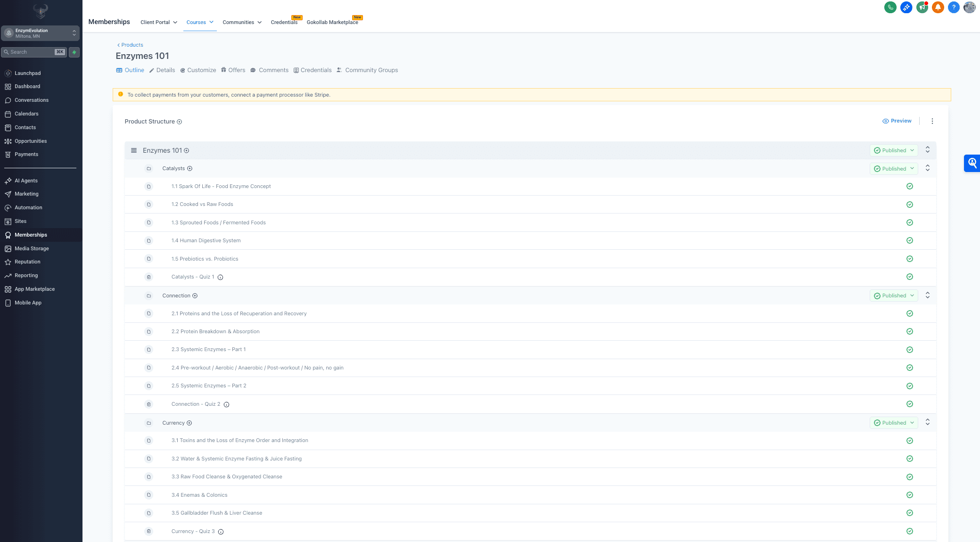Open the Gokollab Marketplace menu item

point(334,22)
